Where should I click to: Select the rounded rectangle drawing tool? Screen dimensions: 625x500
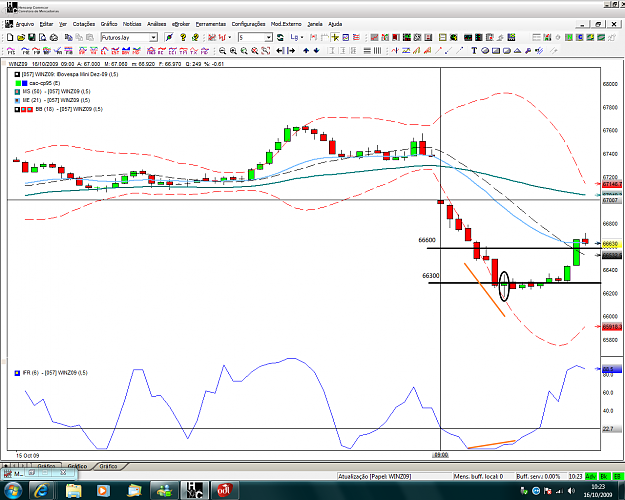tap(507, 51)
